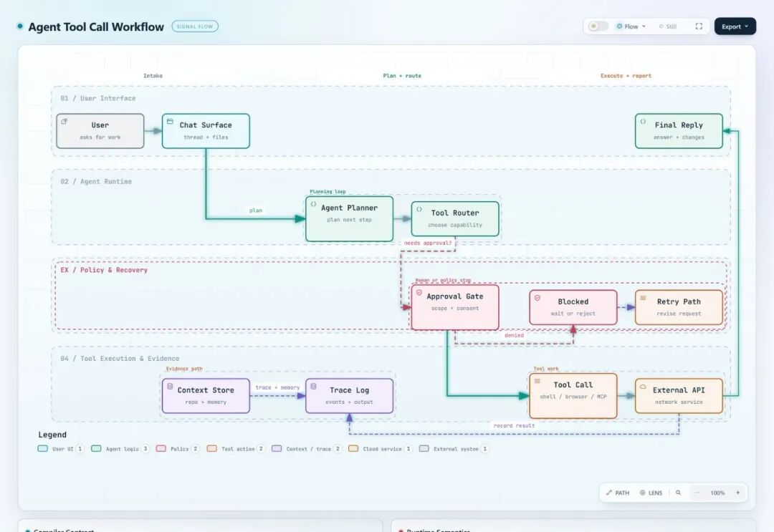Click the User node icon
Screen dimensions: 774x532
click(64, 121)
